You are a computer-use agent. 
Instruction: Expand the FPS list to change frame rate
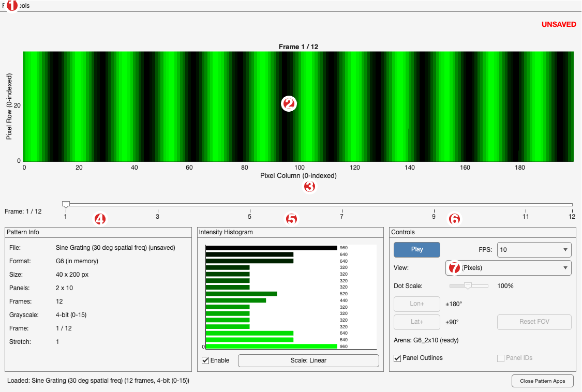pyautogui.click(x=533, y=249)
